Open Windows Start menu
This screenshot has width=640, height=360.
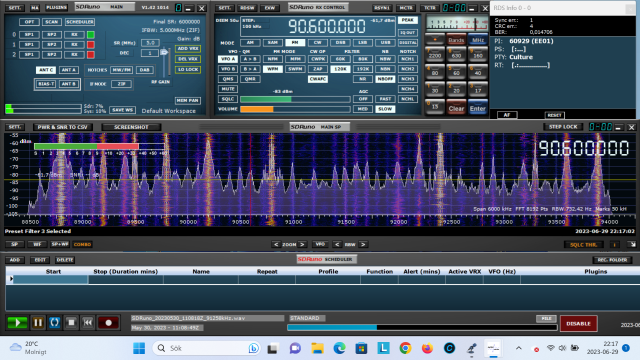tap(139, 348)
